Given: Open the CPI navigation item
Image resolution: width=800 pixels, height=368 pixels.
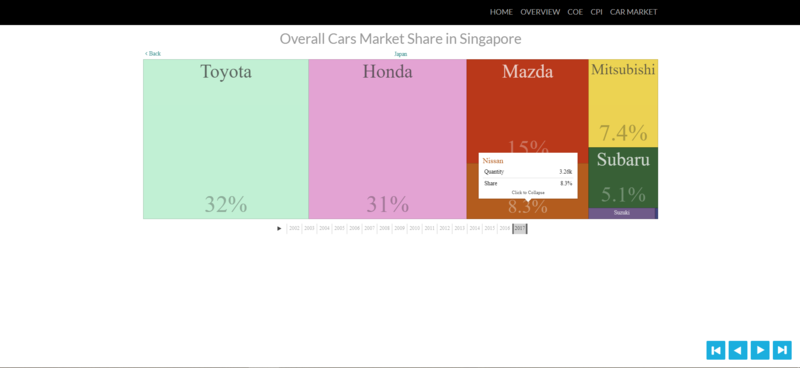Looking at the screenshot, I should [596, 12].
